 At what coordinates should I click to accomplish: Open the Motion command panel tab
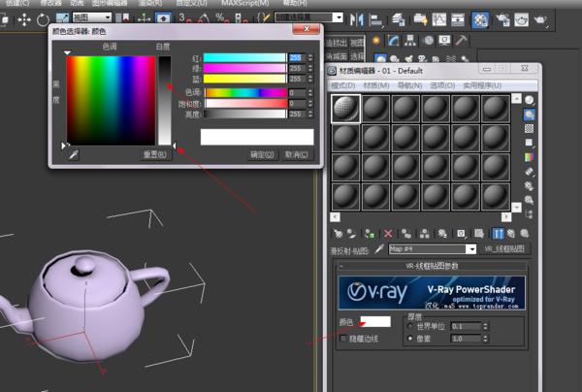tap(429, 40)
